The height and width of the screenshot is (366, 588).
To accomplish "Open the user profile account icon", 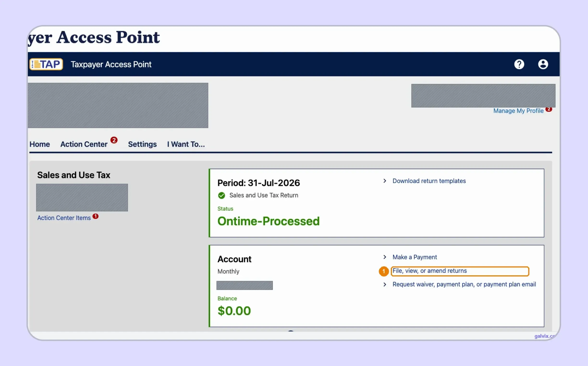I will pyautogui.click(x=543, y=64).
